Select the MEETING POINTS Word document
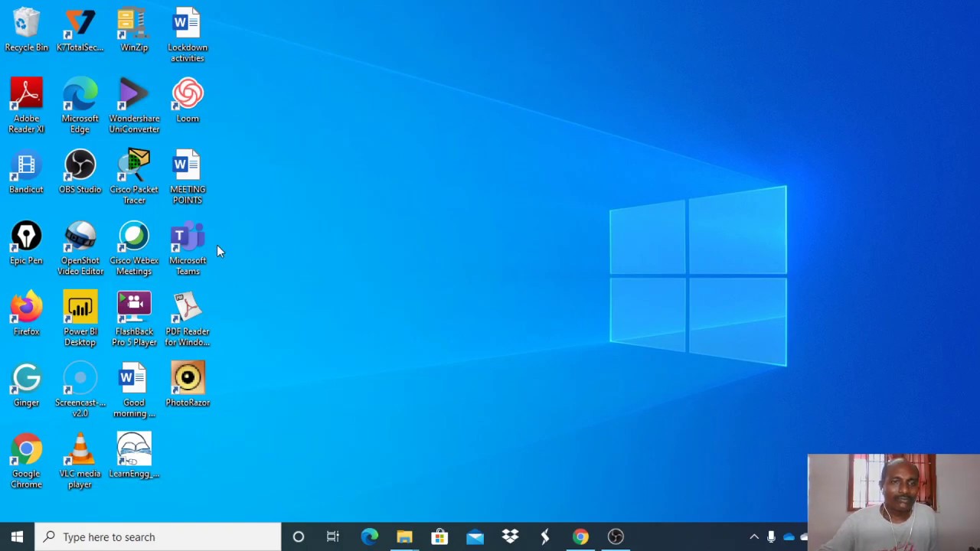 click(x=188, y=178)
